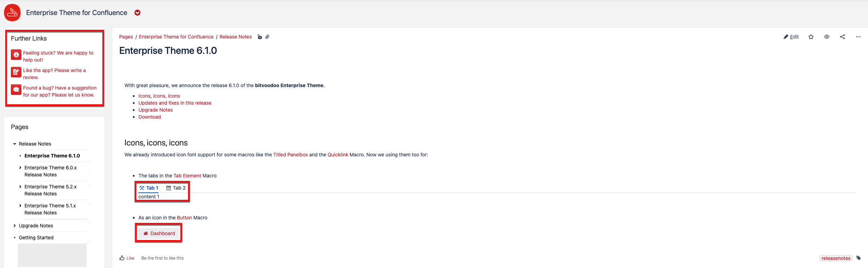Click the Enterprise Theme 6.1.0 page title

pos(168,51)
